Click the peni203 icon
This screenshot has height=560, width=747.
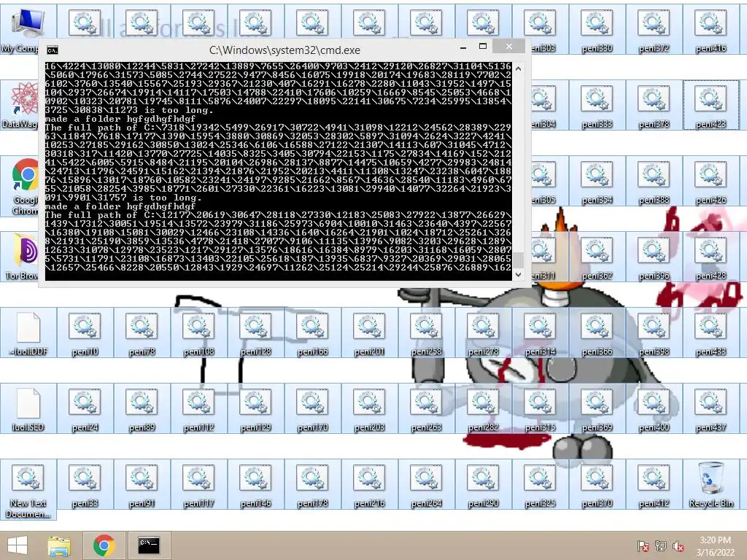(369, 410)
